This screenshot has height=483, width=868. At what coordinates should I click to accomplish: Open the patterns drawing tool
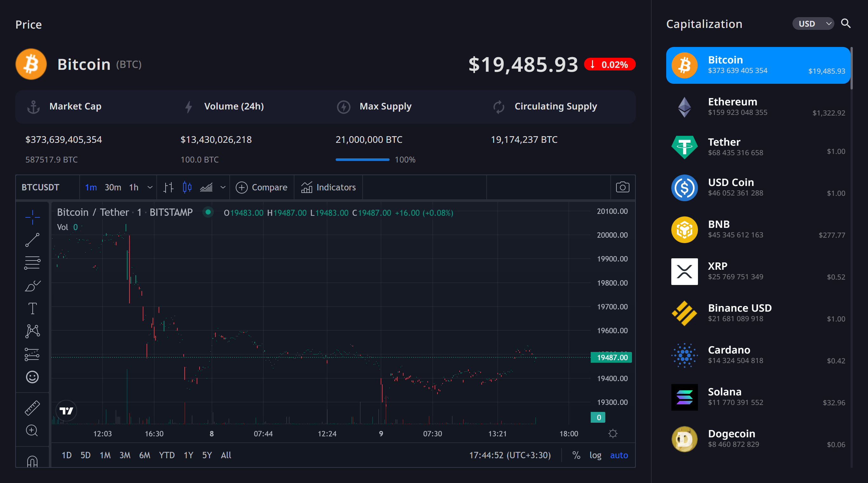point(32,331)
